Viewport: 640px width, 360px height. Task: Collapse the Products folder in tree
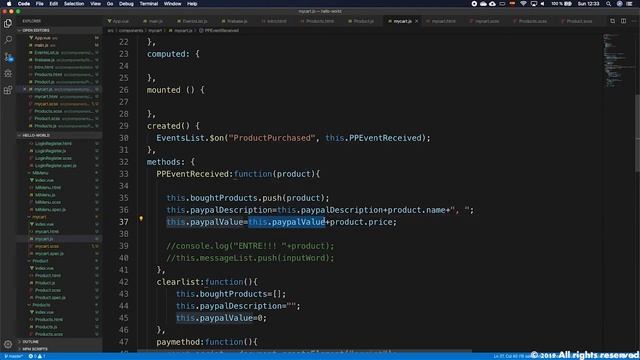click(x=41, y=305)
